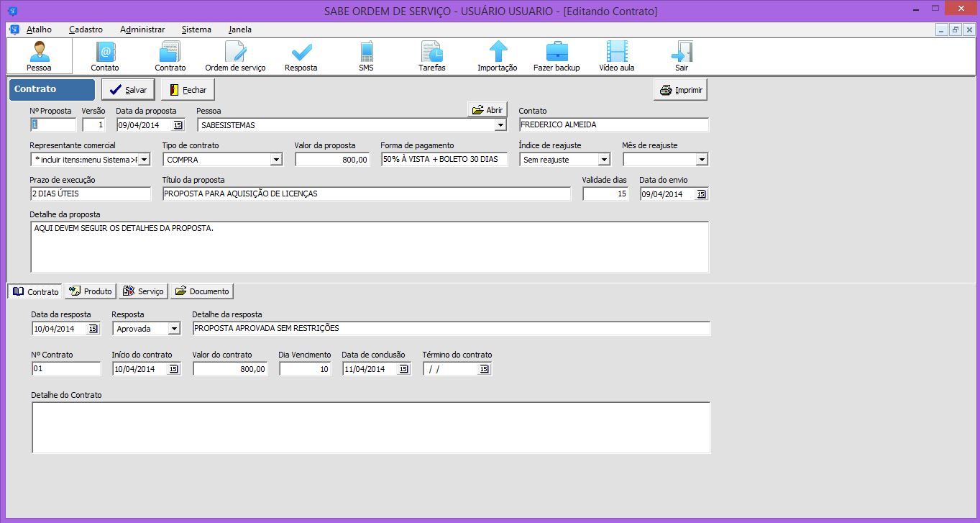This screenshot has height=523, width=980.
Task: Click the document icon beside Atalho menu
Action: [x=14, y=29]
